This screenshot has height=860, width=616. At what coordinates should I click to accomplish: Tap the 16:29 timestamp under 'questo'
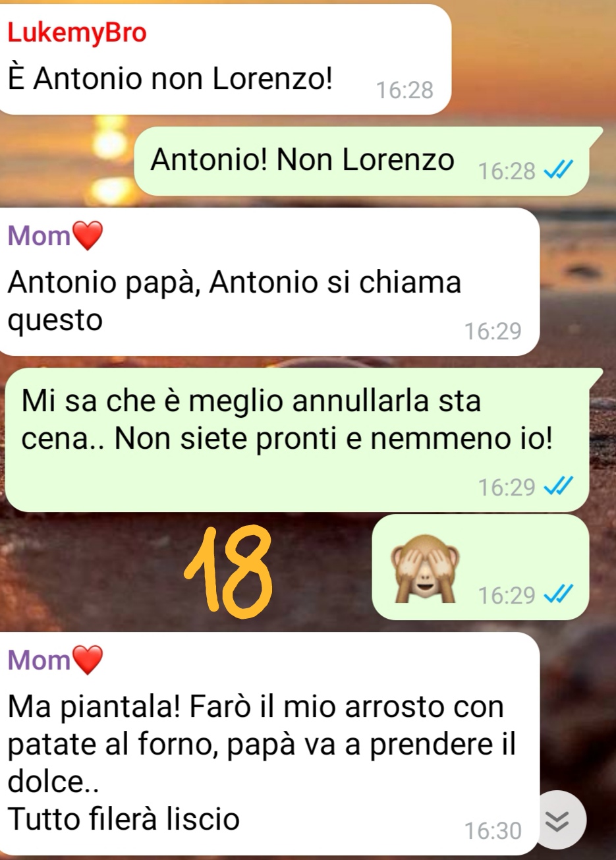point(493,331)
